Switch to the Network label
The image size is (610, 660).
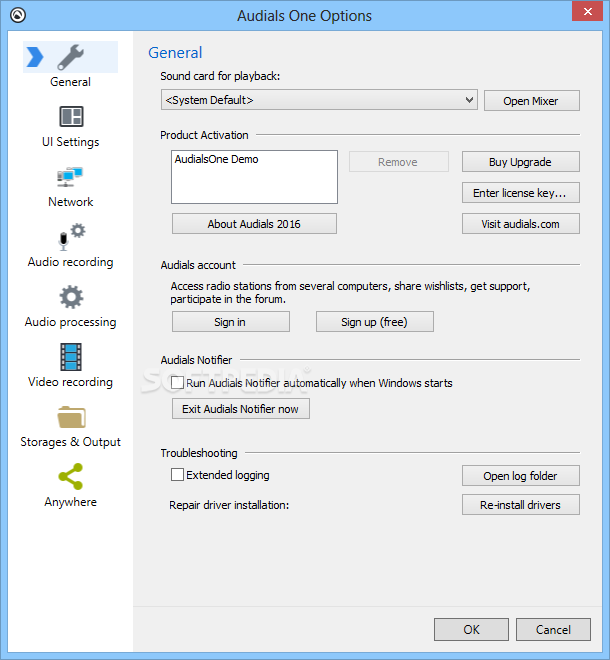tap(70, 202)
